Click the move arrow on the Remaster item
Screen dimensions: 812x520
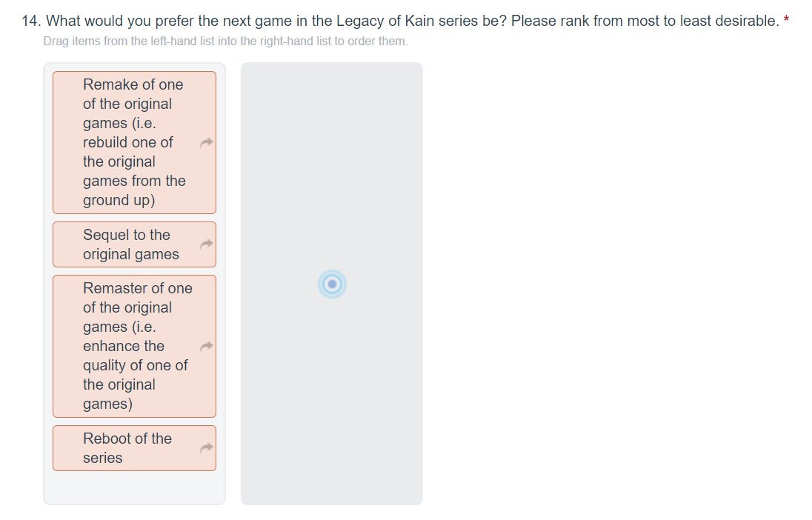[207, 346]
